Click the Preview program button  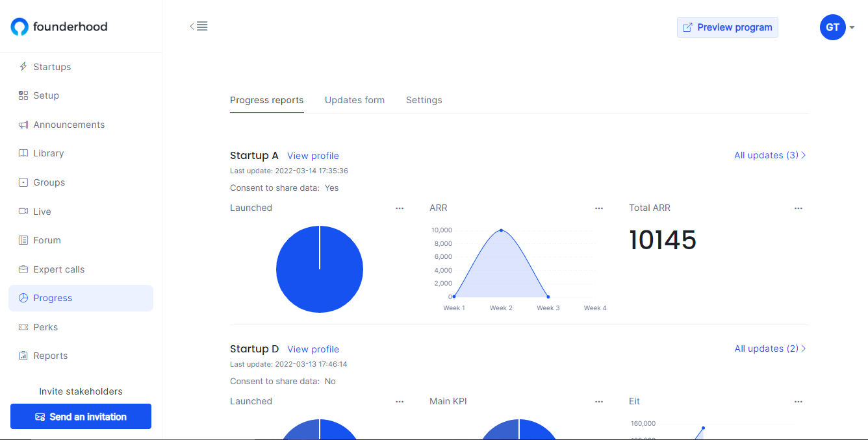[727, 27]
